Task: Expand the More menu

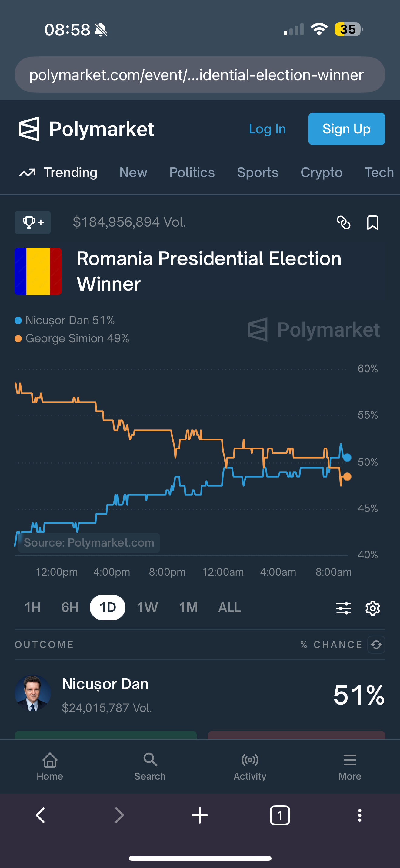Action: pyautogui.click(x=350, y=766)
